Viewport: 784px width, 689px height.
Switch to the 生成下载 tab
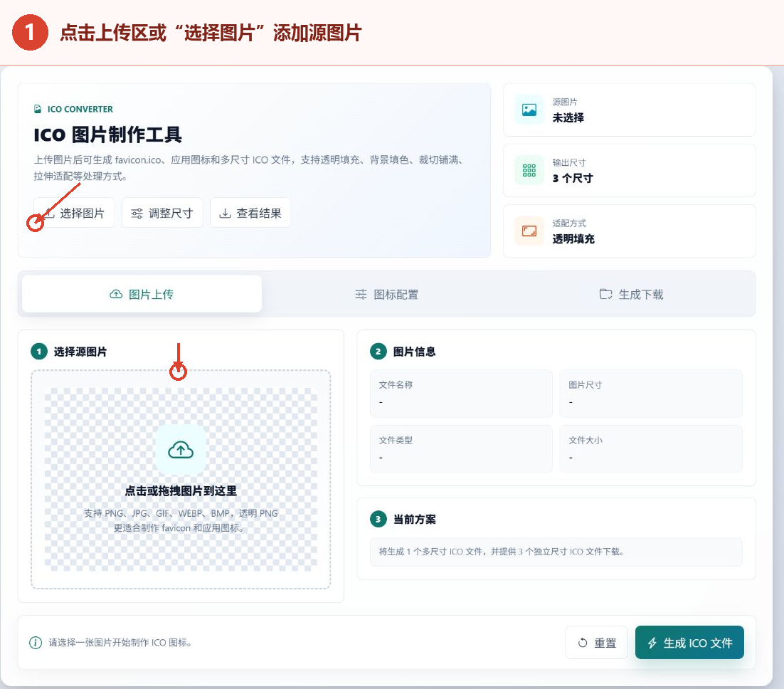631,294
